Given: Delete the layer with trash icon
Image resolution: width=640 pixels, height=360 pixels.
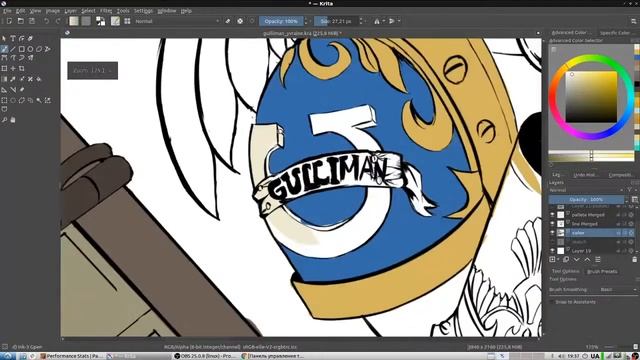Looking at the screenshot, I should pos(634,260).
